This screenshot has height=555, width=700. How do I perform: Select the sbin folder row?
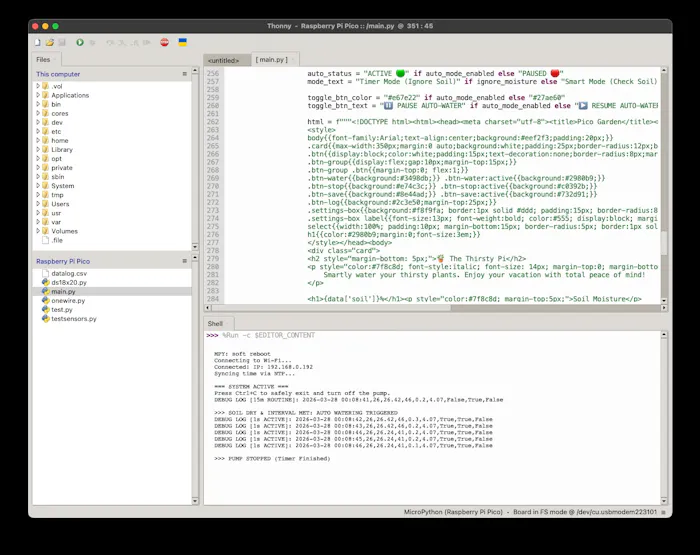(112, 177)
